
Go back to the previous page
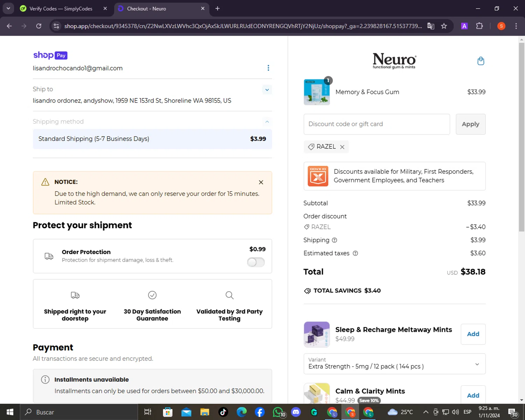pos(9,26)
